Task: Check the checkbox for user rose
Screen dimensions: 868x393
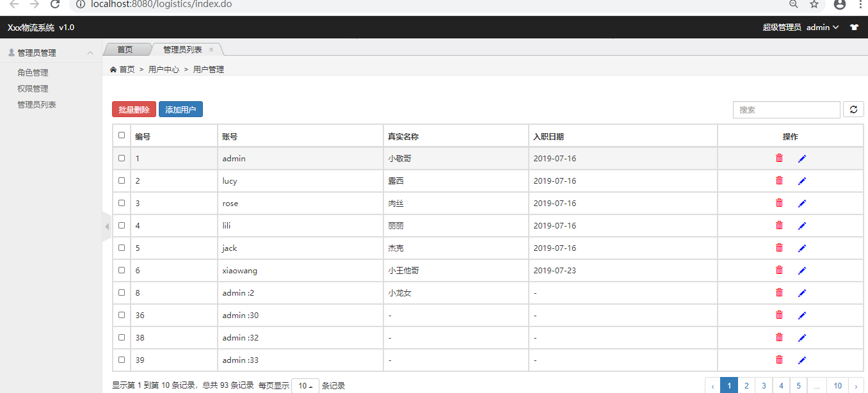Action: coord(121,203)
